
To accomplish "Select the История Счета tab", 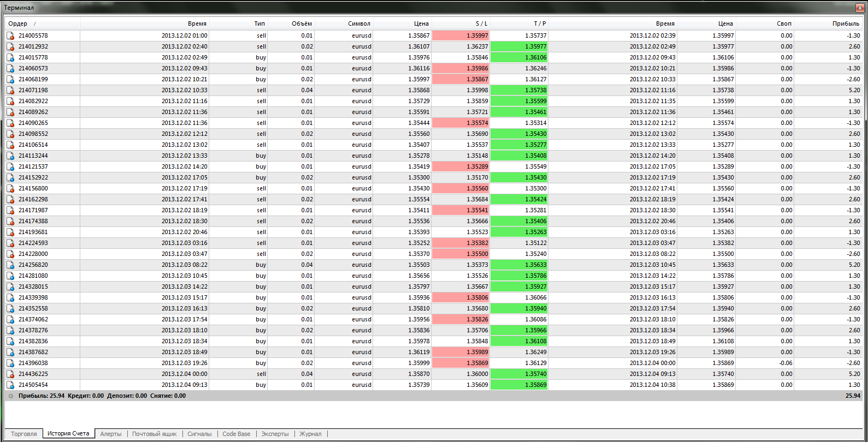I will (68, 433).
